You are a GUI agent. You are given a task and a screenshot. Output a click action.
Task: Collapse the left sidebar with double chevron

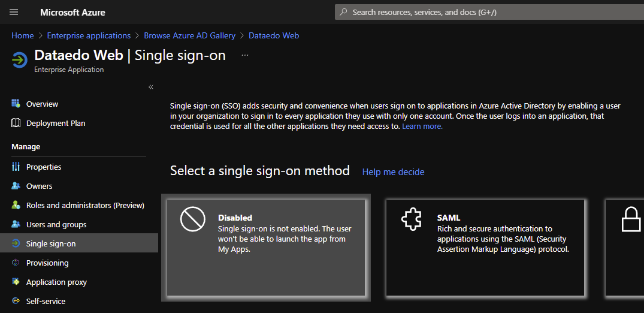151,87
